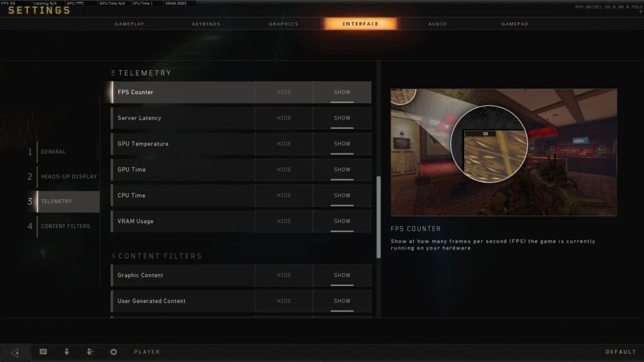
Task: Set VRAM Usage to Hide
Action: pos(284,221)
